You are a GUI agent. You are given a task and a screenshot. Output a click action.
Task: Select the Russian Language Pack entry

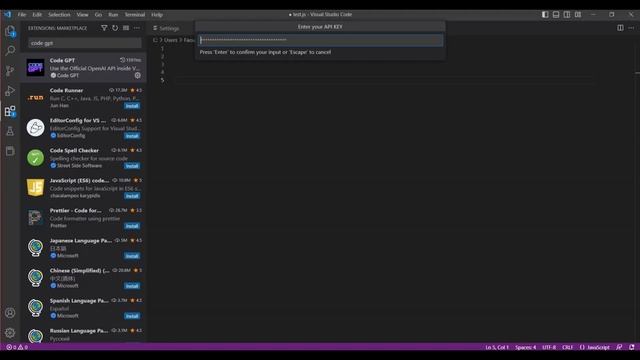(83, 335)
